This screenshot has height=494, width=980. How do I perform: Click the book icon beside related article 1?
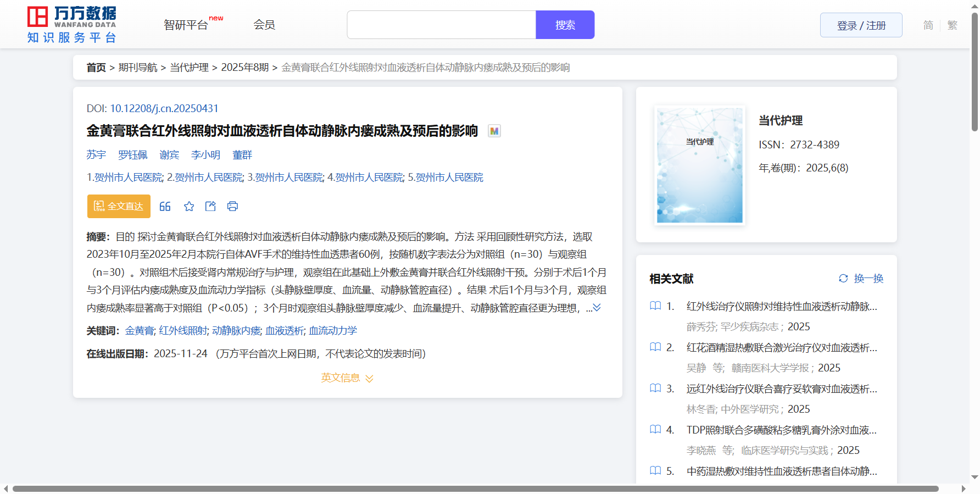point(655,306)
